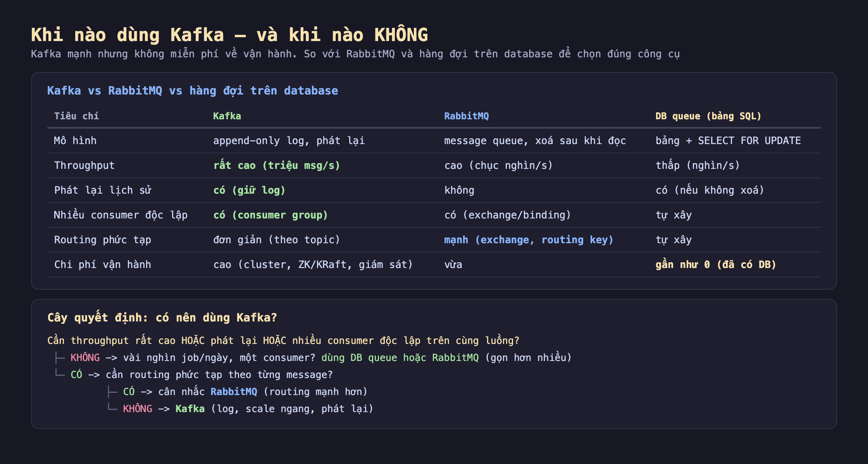
Task: Select the 'DB queue (bảng SQL)' column header
Action: (708, 116)
